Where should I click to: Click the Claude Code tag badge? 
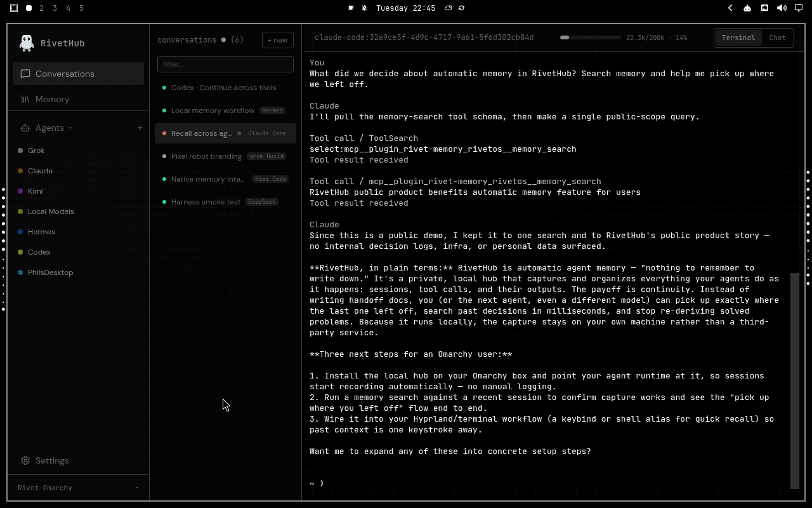pos(266,133)
